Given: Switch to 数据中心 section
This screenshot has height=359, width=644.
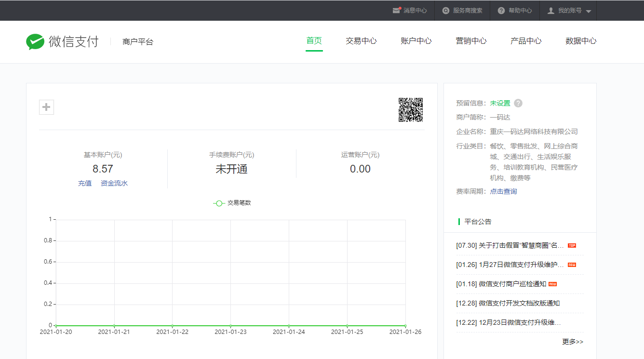Looking at the screenshot, I should click(x=581, y=41).
